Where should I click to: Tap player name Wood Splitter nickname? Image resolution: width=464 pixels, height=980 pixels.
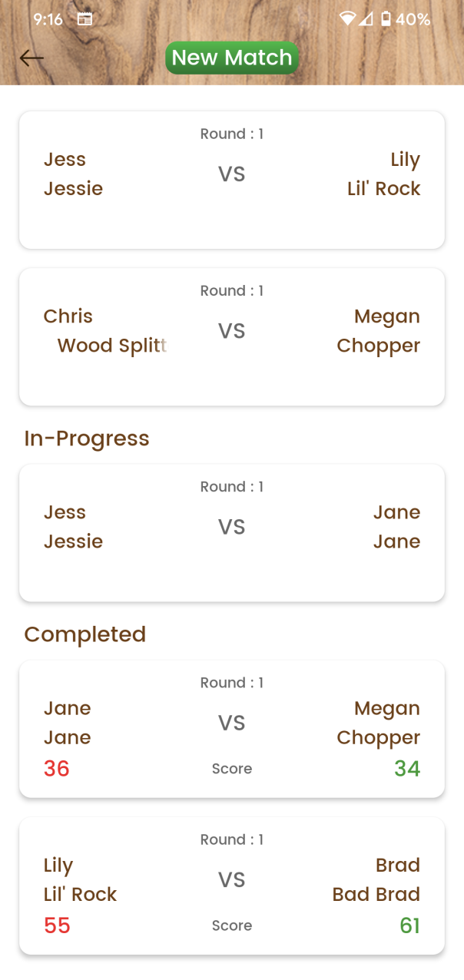click(112, 346)
